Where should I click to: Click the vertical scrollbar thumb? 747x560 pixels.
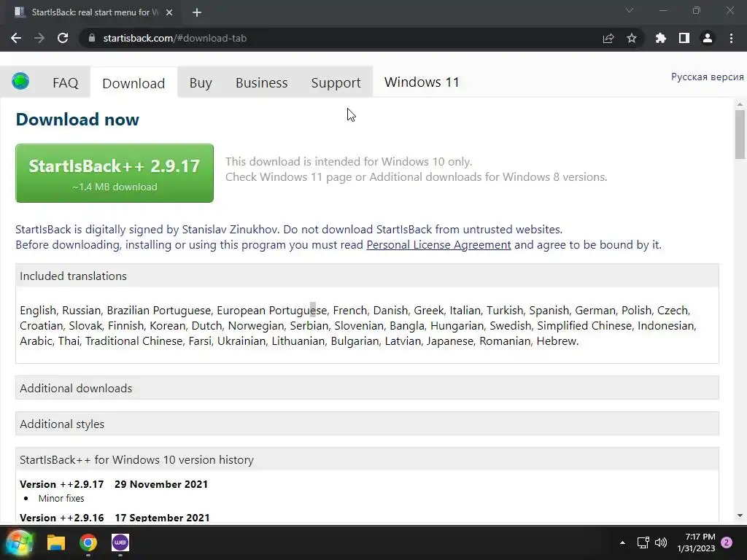pyautogui.click(x=740, y=135)
